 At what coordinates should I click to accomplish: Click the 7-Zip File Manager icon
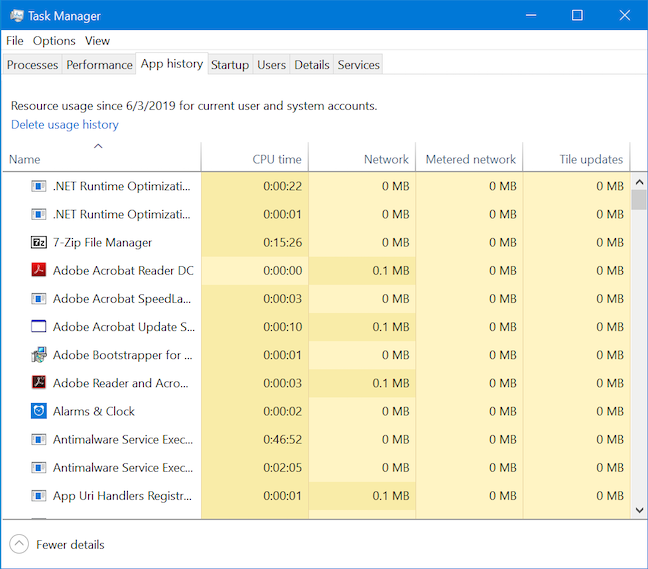pos(38,243)
